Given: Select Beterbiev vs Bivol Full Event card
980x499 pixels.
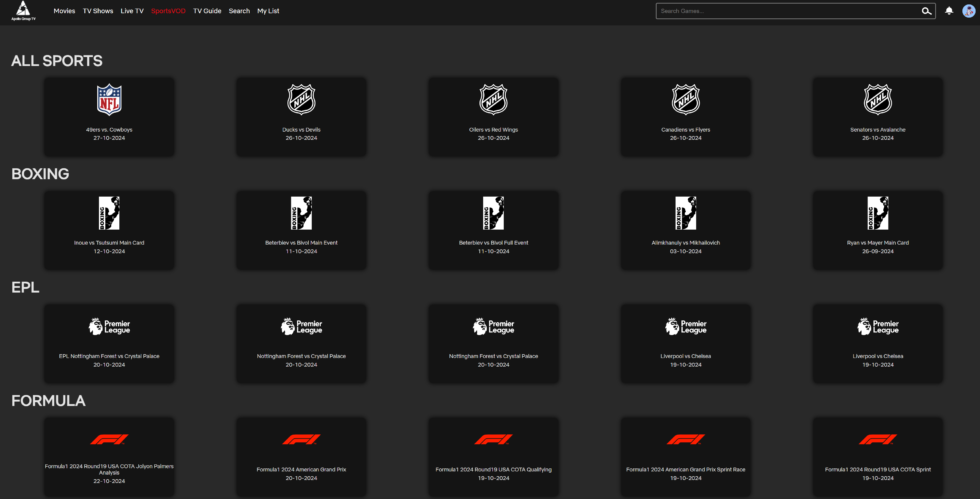Looking at the screenshot, I should [x=493, y=230].
